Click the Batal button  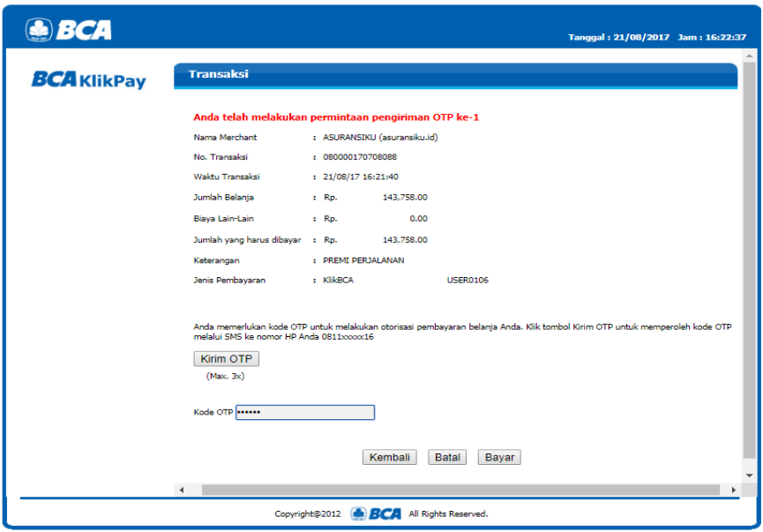coord(447,457)
